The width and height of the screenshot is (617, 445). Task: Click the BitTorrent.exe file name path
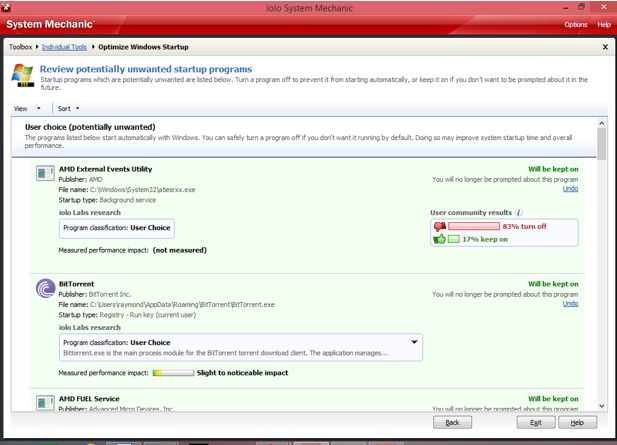click(x=182, y=305)
